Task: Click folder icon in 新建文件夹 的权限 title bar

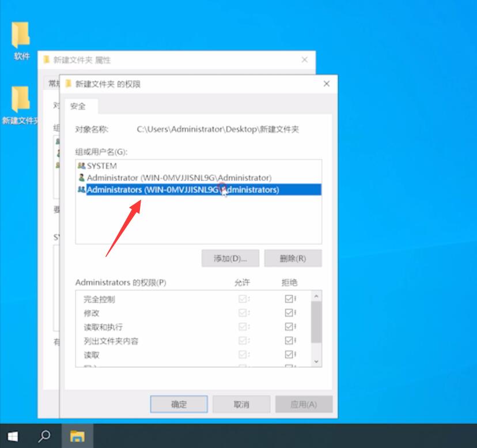Action: [x=69, y=84]
